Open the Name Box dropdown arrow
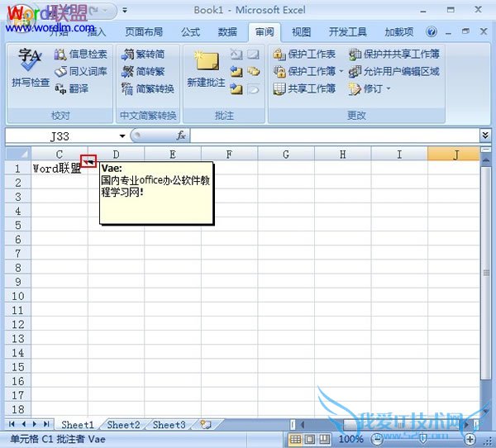This screenshot has width=496, height=448. 122,136
